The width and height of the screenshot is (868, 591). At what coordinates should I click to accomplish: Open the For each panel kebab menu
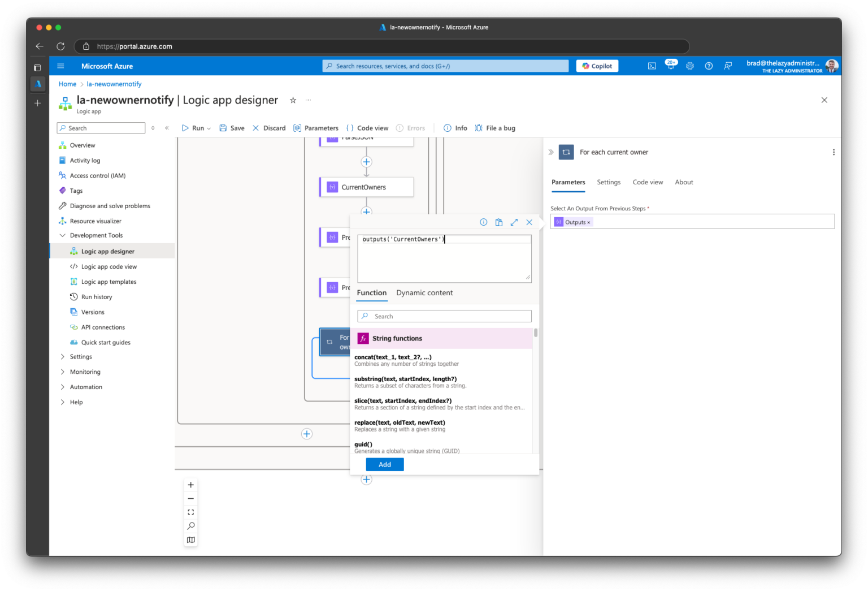click(x=834, y=152)
